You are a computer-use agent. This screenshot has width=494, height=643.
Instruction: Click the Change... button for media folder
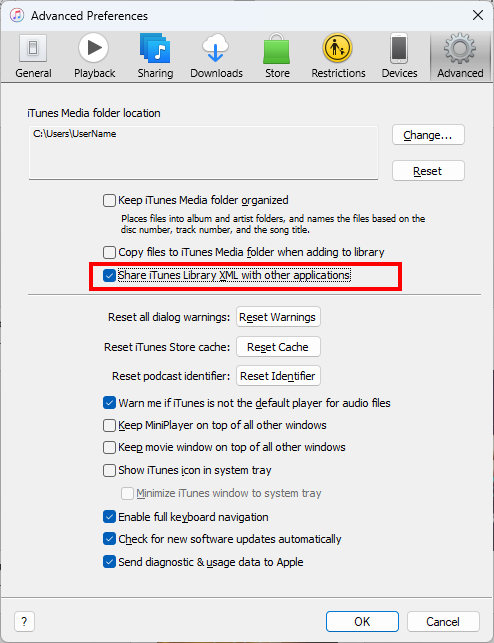tap(428, 135)
